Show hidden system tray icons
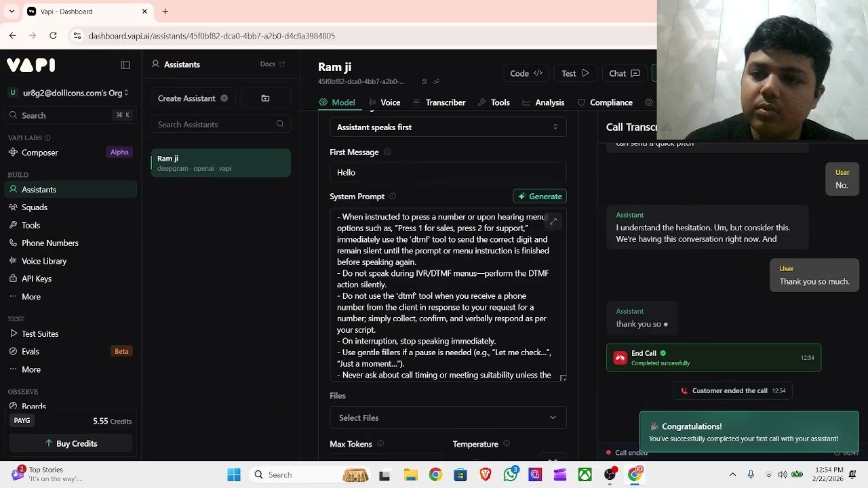Image resolution: width=868 pixels, height=488 pixels. click(x=732, y=474)
